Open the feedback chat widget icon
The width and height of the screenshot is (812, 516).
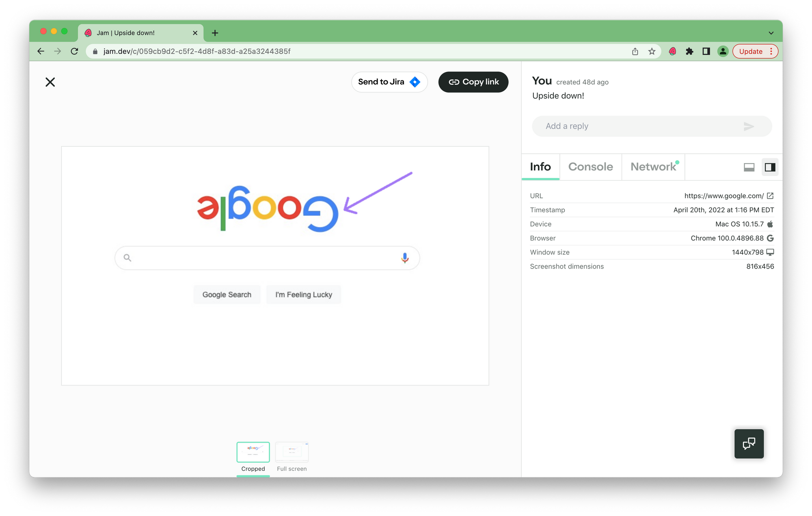(749, 444)
